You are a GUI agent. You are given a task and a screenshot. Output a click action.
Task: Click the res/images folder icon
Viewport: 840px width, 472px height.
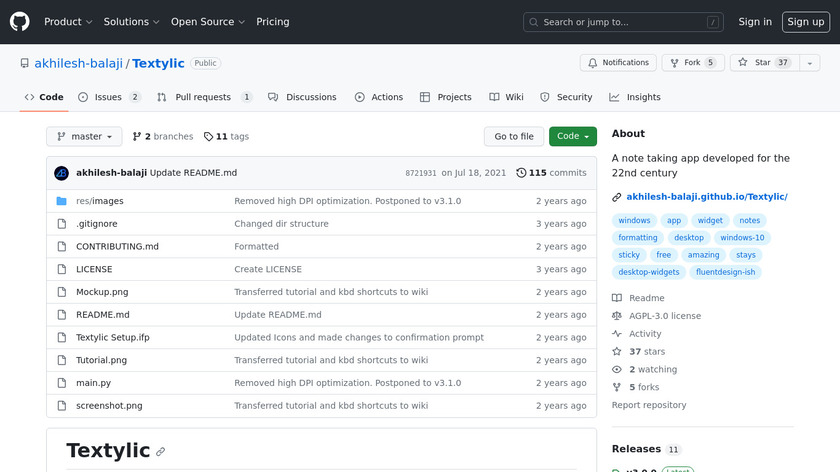click(62, 201)
